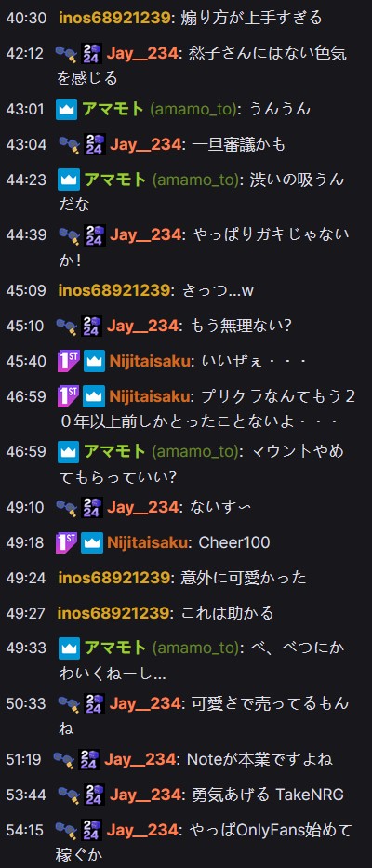
Task: Click the crown badge for アマモト at 49:33
Action: pos(69,648)
